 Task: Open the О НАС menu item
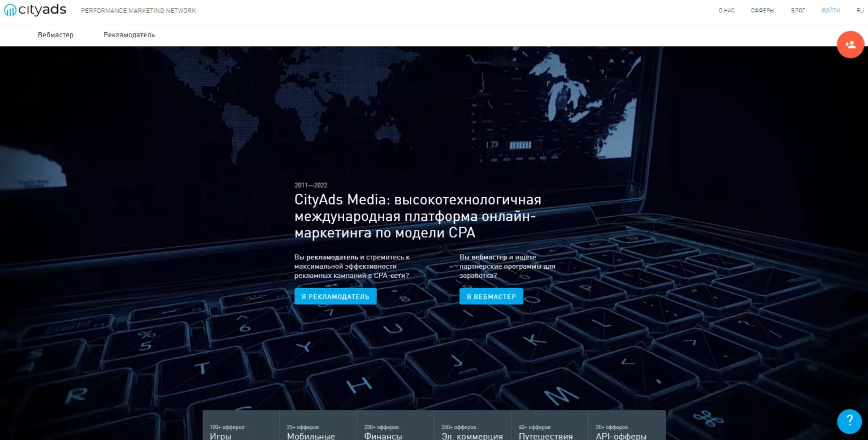click(726, 11)
